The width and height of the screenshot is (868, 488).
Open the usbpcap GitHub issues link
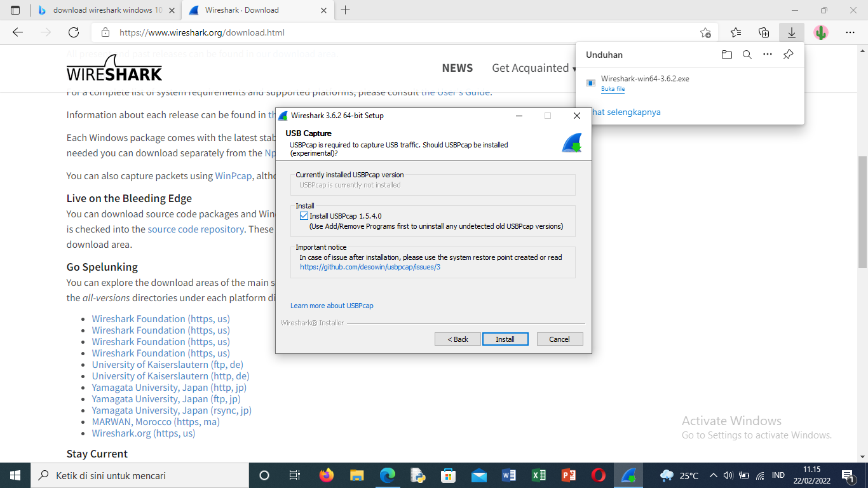point(370,267)
